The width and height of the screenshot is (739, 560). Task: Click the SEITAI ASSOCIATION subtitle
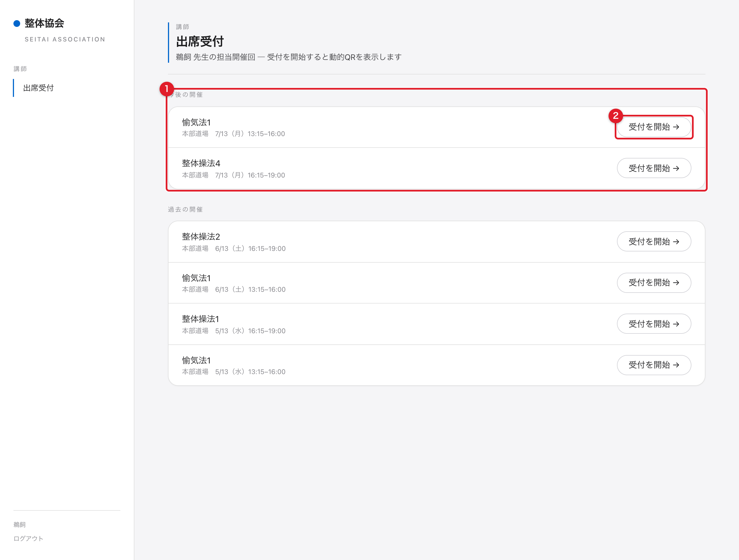pos(65,39)
